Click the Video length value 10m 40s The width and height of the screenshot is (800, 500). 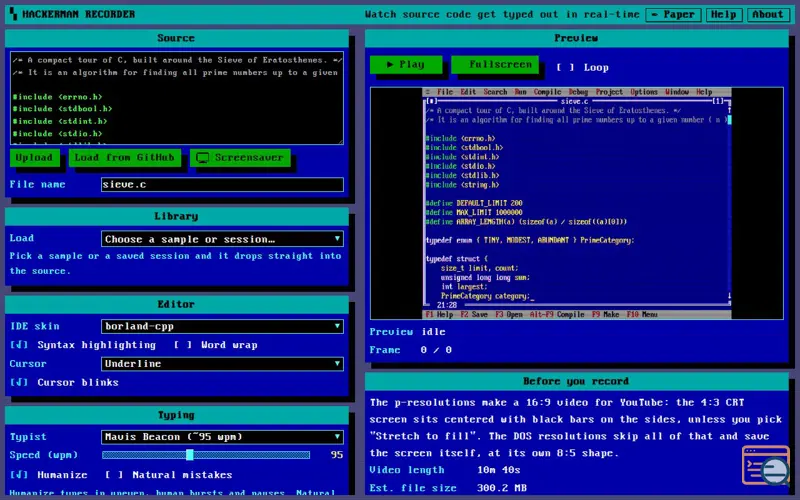[499, 470]
